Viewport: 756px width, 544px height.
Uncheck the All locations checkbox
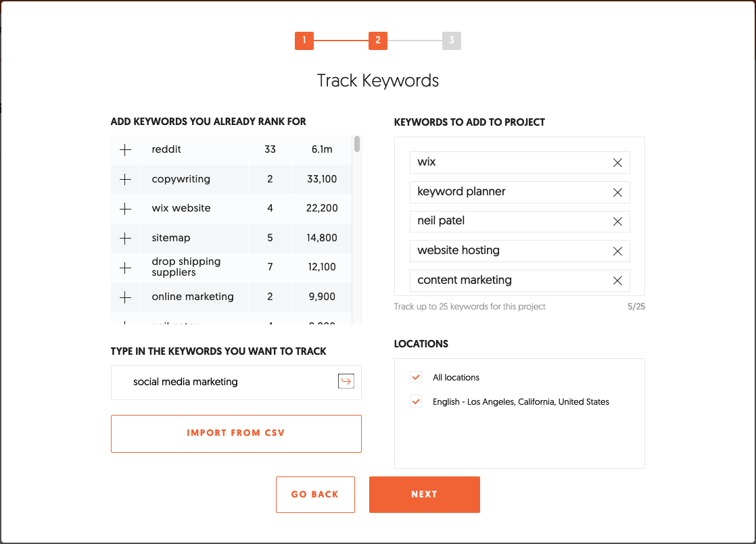416,377
